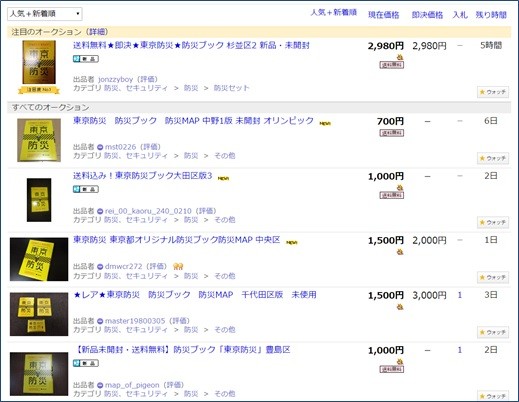The image size is (519, 402).
Task: Click NEW badge after 中野1版 title
Action: (325, 124)
